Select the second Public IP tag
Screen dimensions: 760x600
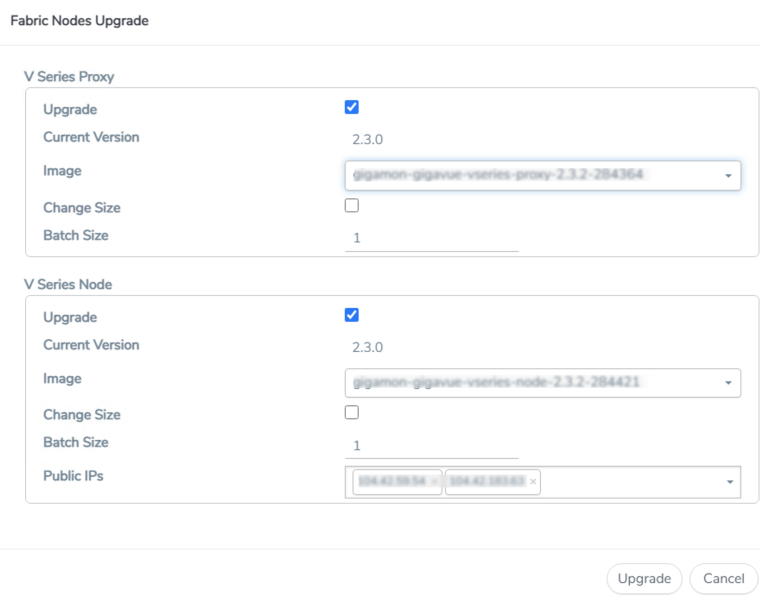pyautogui.click(x=486, y=482)
